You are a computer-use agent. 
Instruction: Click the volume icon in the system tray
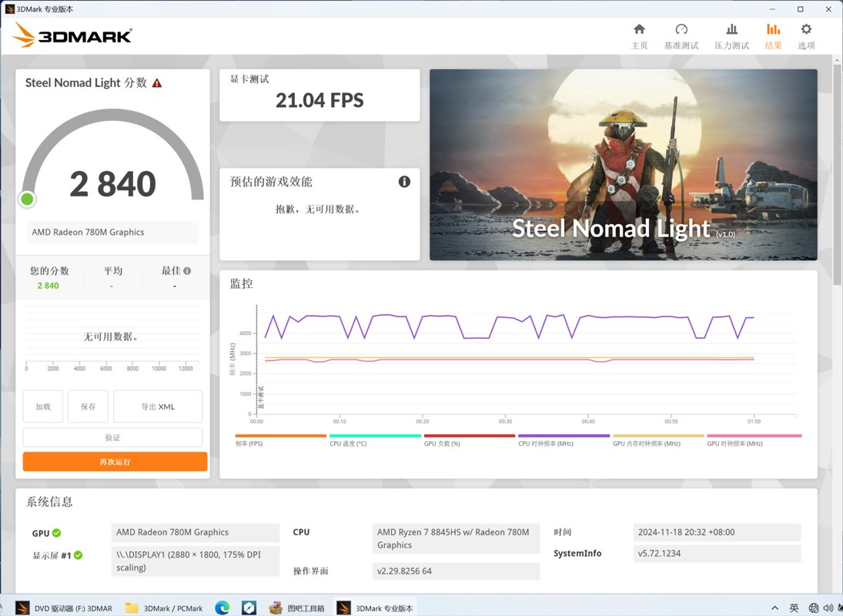(x=828, y=608)
